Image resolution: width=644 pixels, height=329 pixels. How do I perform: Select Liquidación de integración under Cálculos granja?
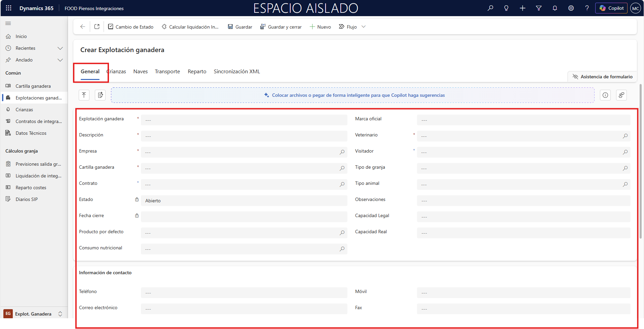[38, 176]
